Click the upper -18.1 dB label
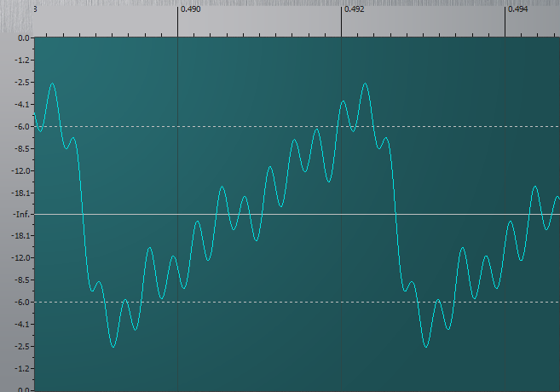This screenshot has width=560, height=392. pyautogui.click(x=20, y=193)
